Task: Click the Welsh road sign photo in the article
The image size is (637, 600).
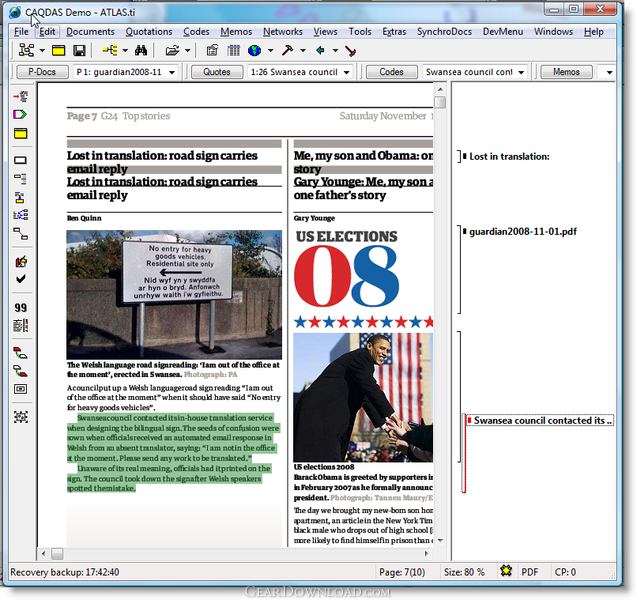Action: 174,295
